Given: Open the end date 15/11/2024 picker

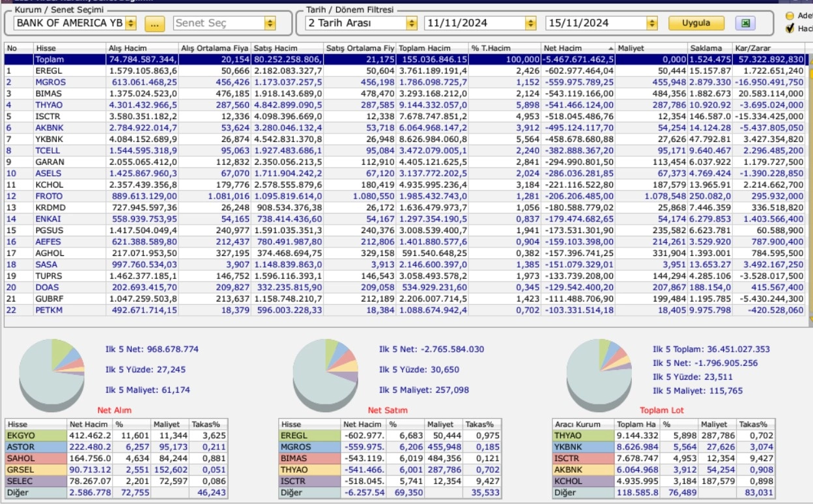Looking at the screenshot, I should click(651, 23).
